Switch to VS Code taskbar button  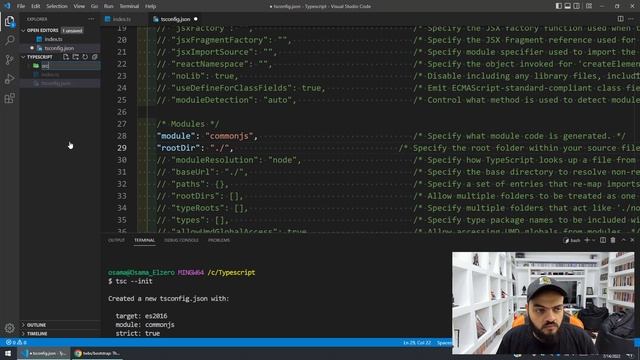[44, 353]
